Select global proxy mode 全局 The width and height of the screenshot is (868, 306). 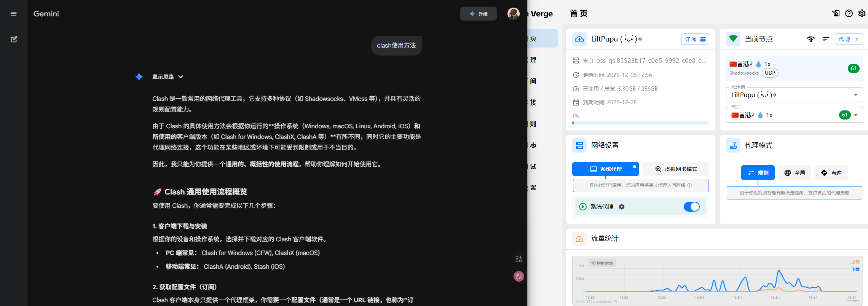[795, 173]
